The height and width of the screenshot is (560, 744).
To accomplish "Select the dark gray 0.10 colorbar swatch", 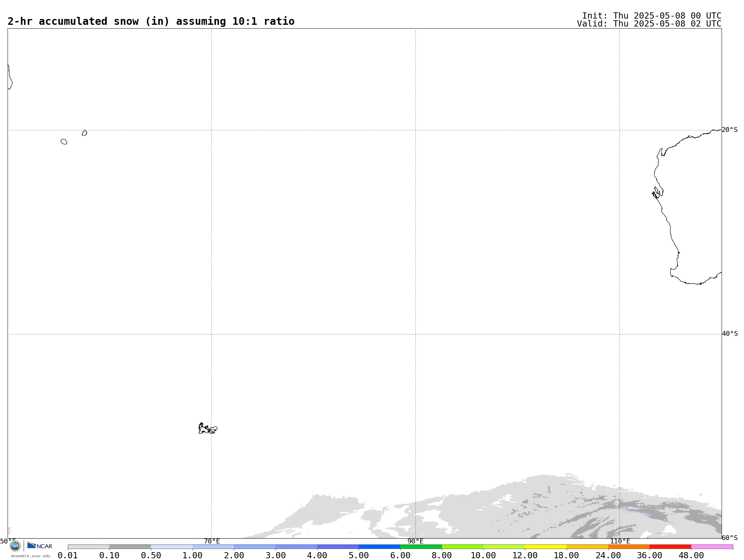I will point(130,547).
